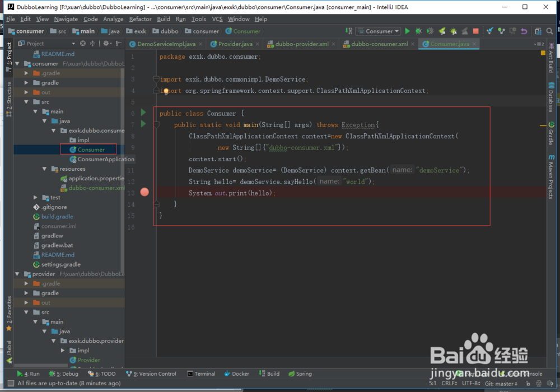Toggle the Maven Projects tool window
The width and height of the screenshot is (560, 392).
pos(551,177)
